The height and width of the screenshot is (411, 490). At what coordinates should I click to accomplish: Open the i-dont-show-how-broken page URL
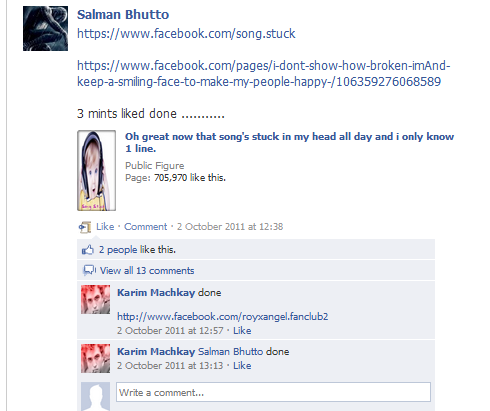pos(263,74)
